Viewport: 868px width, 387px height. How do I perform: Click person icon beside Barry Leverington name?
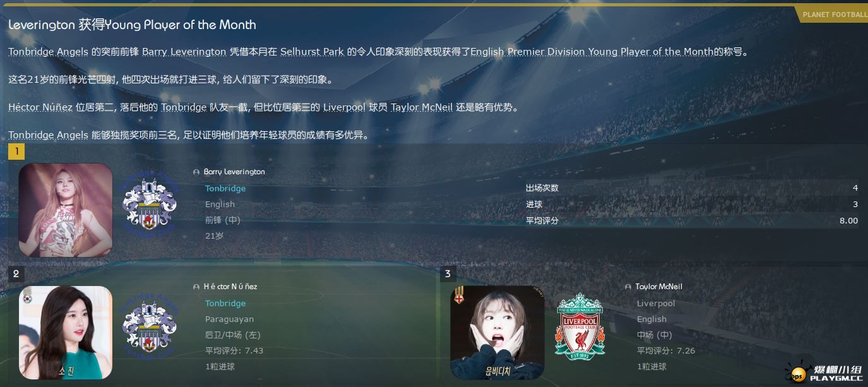point(196,172)
